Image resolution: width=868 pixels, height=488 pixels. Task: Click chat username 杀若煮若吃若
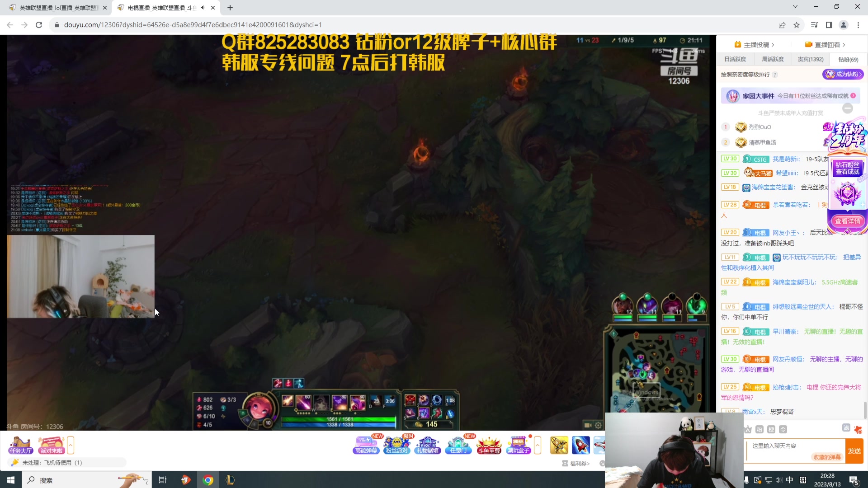[x=791, y=205]
